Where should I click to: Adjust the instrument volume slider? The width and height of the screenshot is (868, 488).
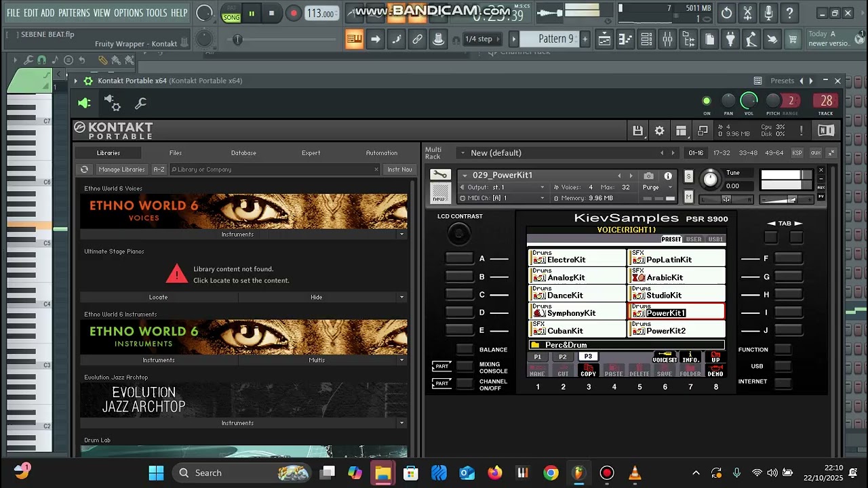[787, 199]
